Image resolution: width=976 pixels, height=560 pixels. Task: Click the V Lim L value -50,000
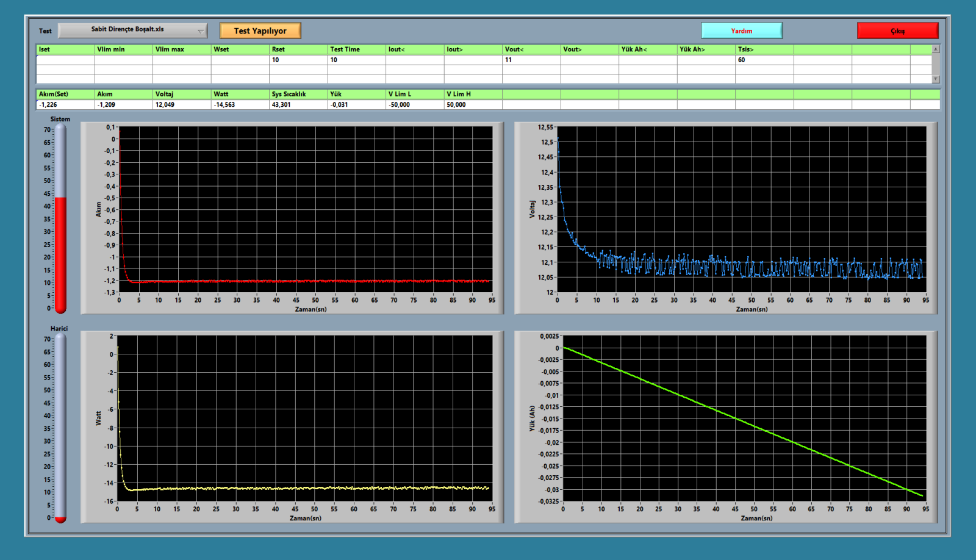click(x=415, y=105)
